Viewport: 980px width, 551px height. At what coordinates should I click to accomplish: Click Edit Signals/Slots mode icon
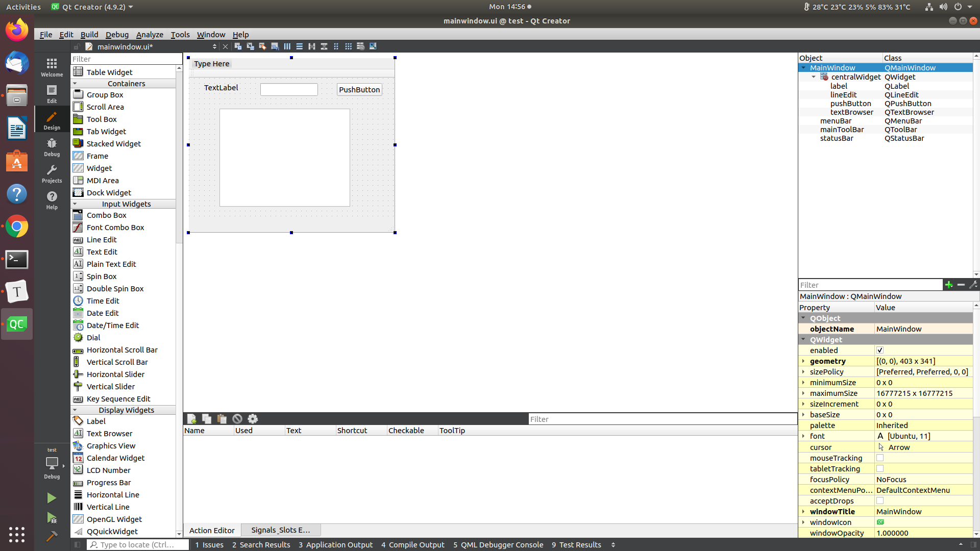coord(250,46)
